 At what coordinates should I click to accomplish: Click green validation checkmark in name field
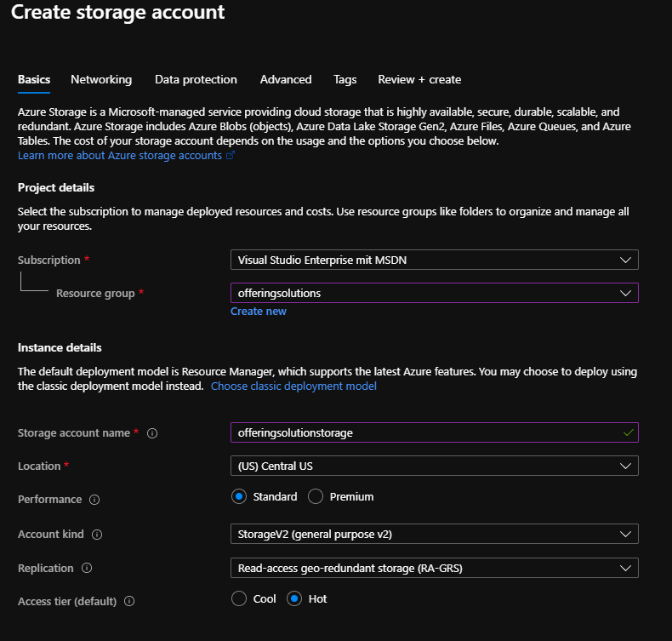click(629, 432)
